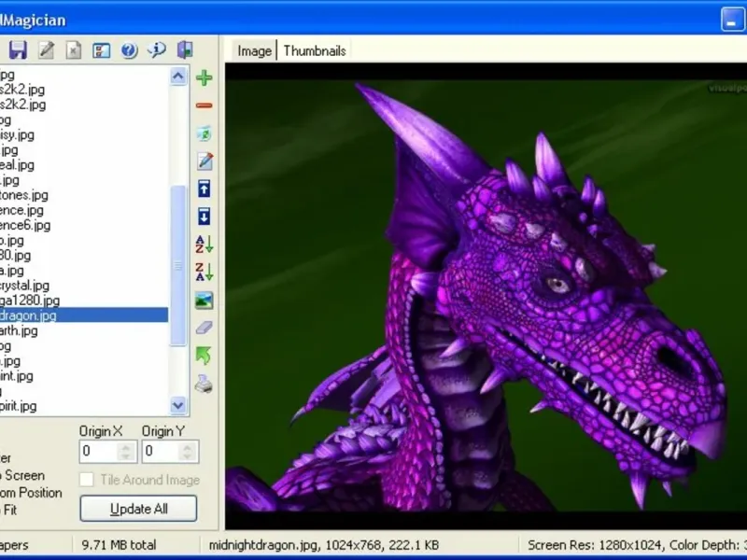Click the blue floppy disk save icon
Image resolution: width=747 pixels, height=560 pixels.
click(18, 50)
